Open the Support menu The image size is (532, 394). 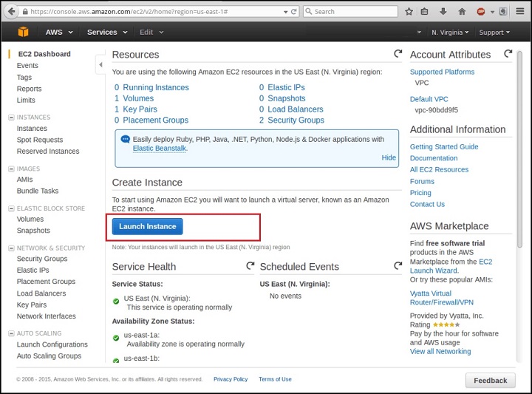(494, 33)
